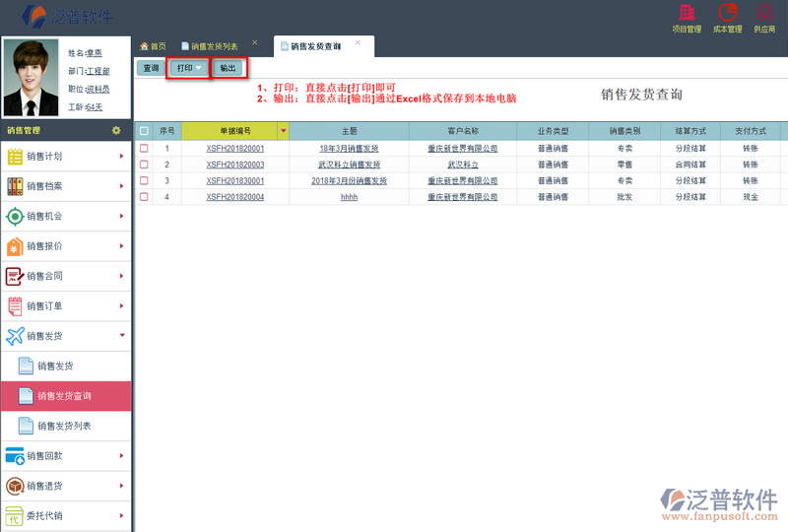
Task: Open the 销售回款 card icon
Action: coord(15,456)
